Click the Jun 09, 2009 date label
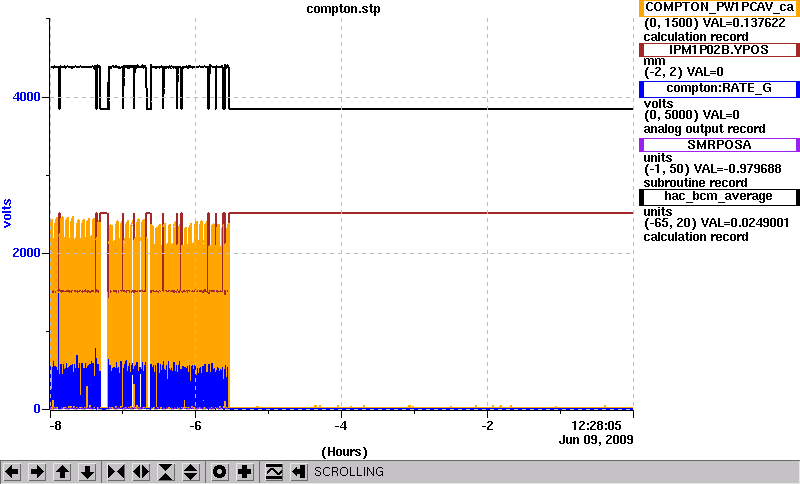This screenshot has height=484, width=800. [596, 440]
